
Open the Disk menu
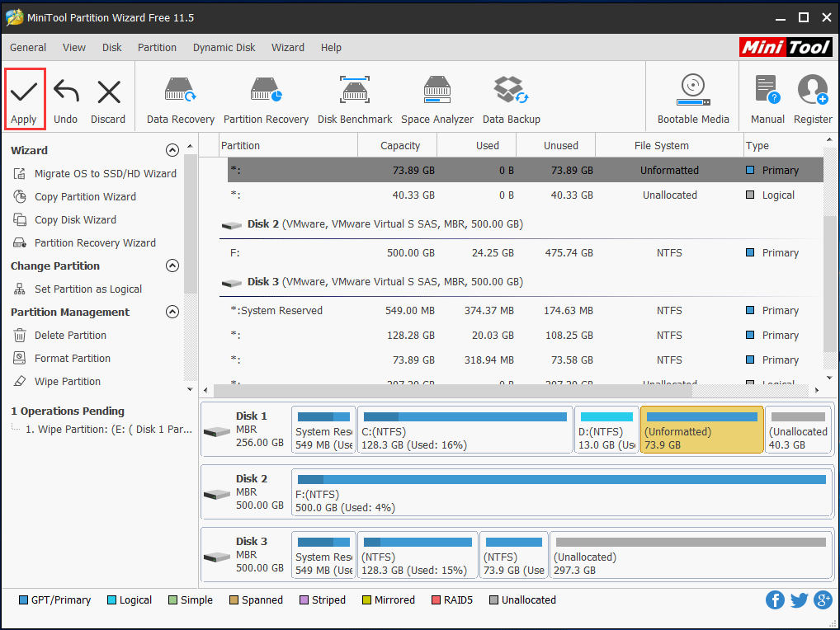point(111,47)
